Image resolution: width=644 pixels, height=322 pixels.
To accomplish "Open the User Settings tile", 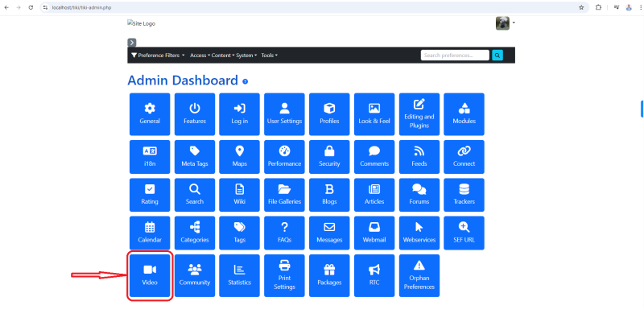I will [285, 114].
